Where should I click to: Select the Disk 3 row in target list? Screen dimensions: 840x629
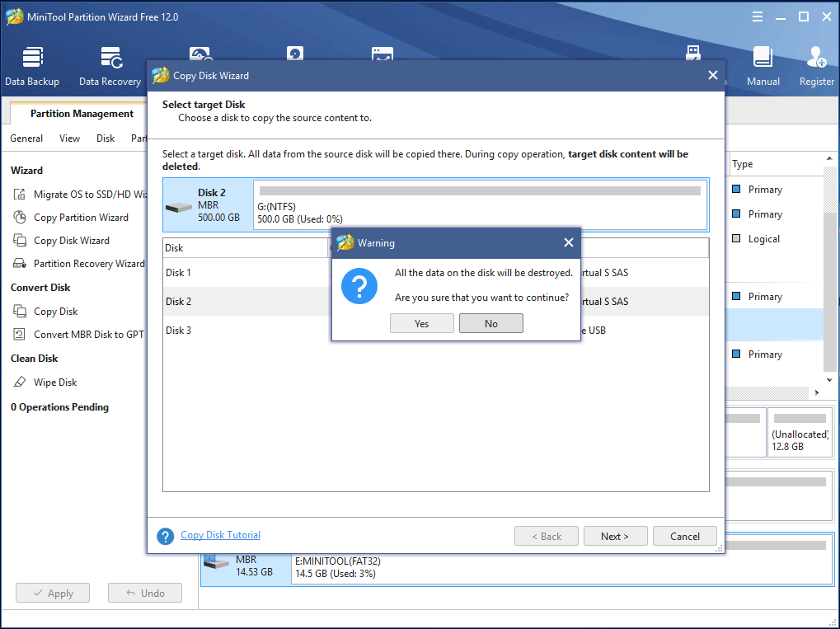coord(435,330)
